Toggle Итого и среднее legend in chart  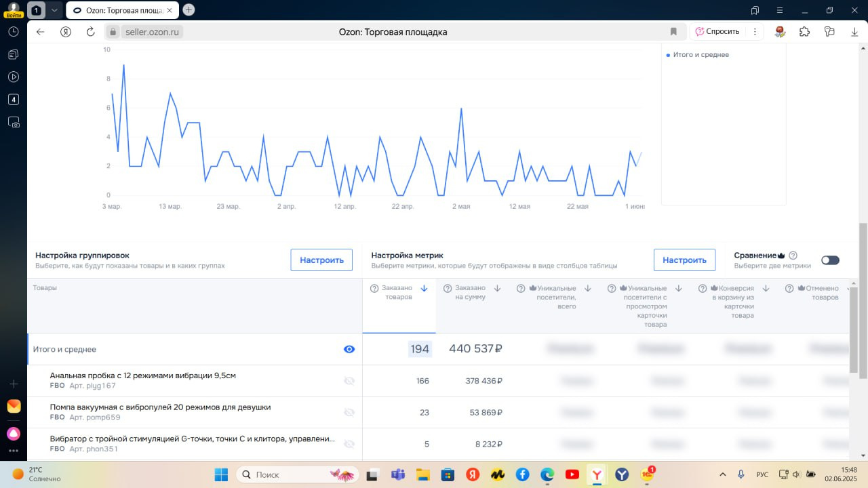pos(698,55)
